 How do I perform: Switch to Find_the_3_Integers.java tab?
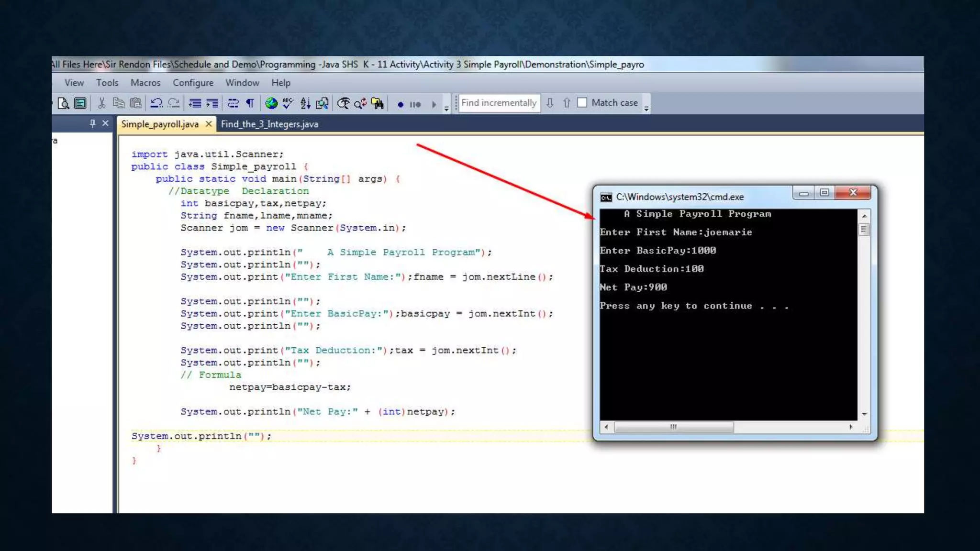coord(269,124)
